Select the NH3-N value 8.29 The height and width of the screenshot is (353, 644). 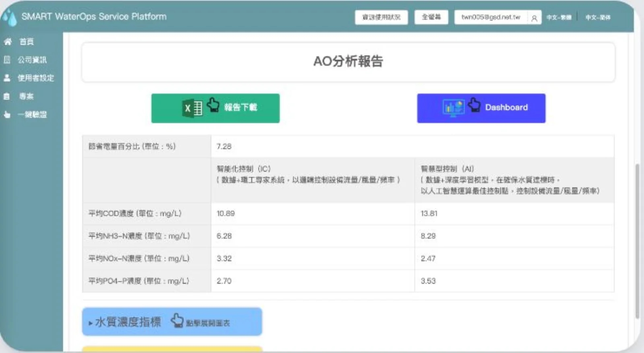[428, 236]
